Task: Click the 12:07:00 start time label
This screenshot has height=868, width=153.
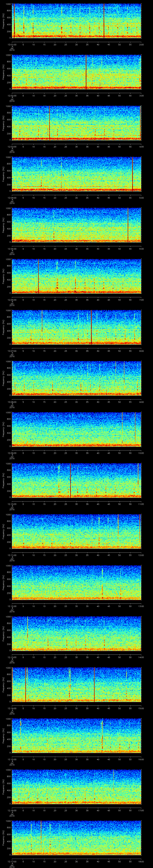Action: [12, 351]
